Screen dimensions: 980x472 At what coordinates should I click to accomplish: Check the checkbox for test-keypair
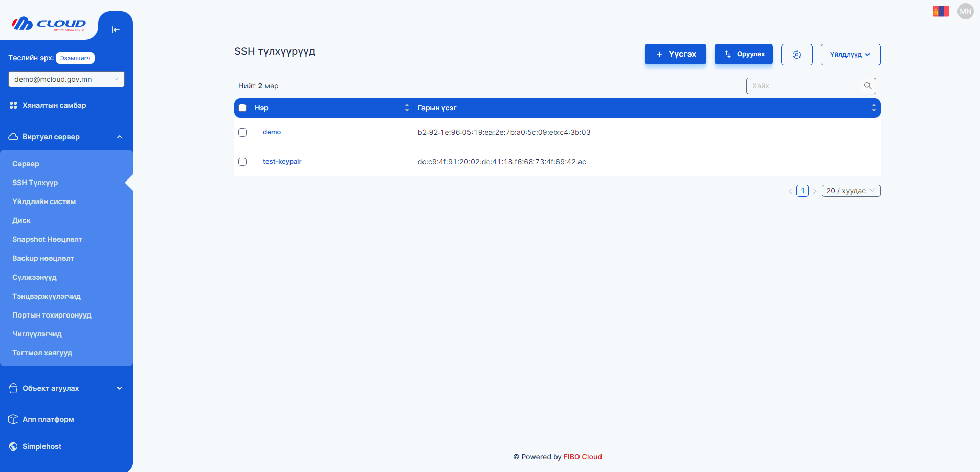(242, 161)
